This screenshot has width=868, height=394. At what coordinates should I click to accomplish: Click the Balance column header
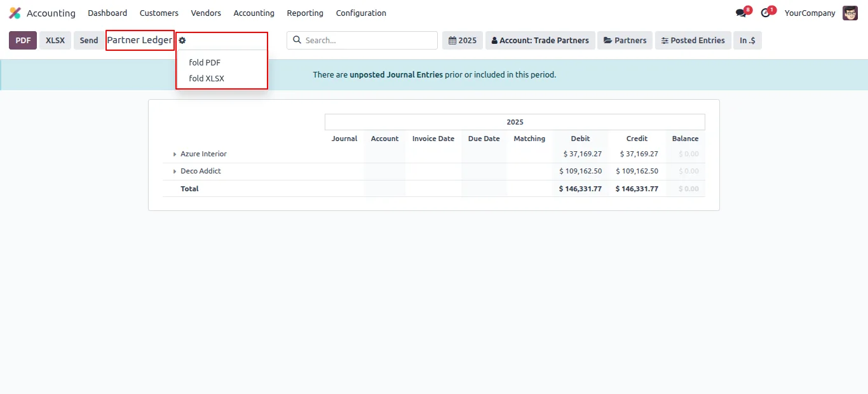(685, 139)
